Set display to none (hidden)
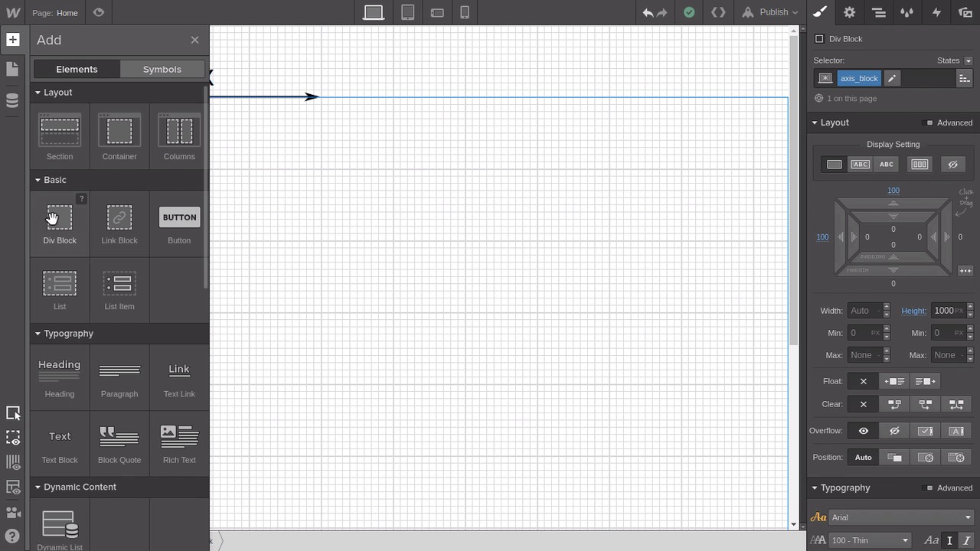Viewport: 980px width, 551px height. click(952, 165)
